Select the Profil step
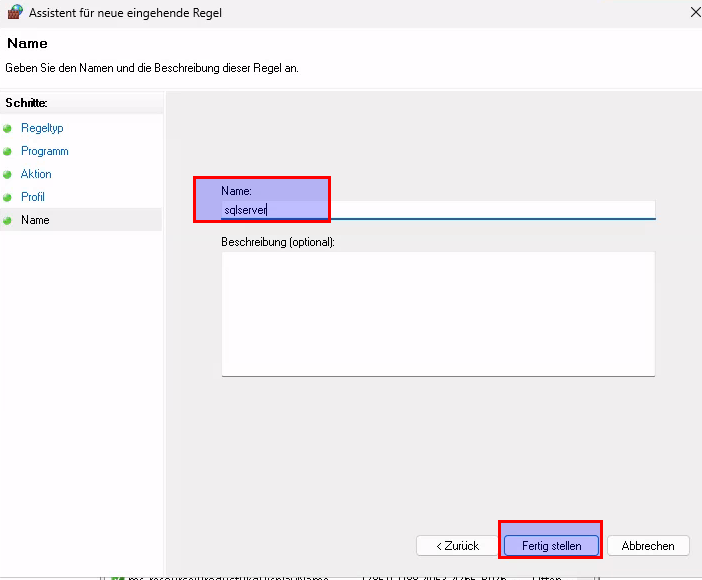 click(33, 197)
